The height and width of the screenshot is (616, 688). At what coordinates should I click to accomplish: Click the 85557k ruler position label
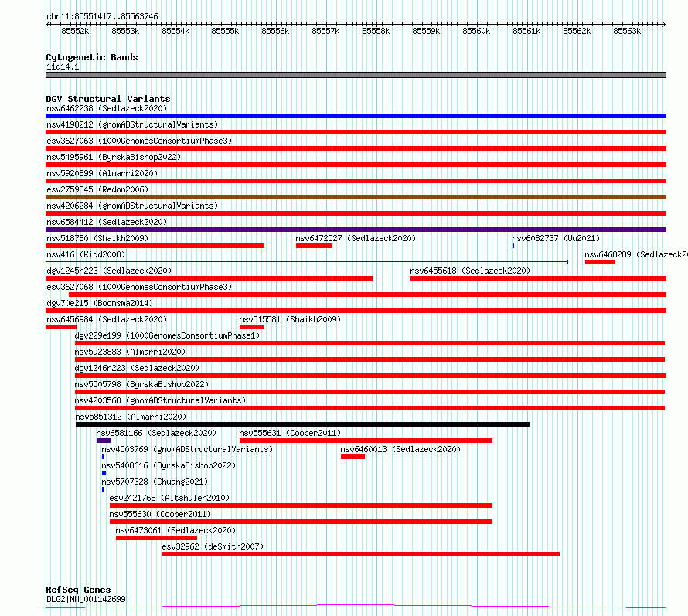(x=325, y=32)
